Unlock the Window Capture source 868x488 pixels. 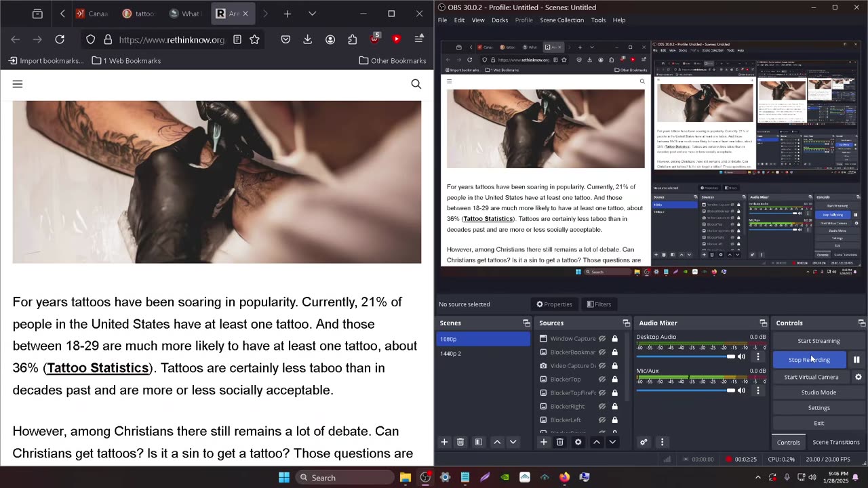click(x=614, y=339)
